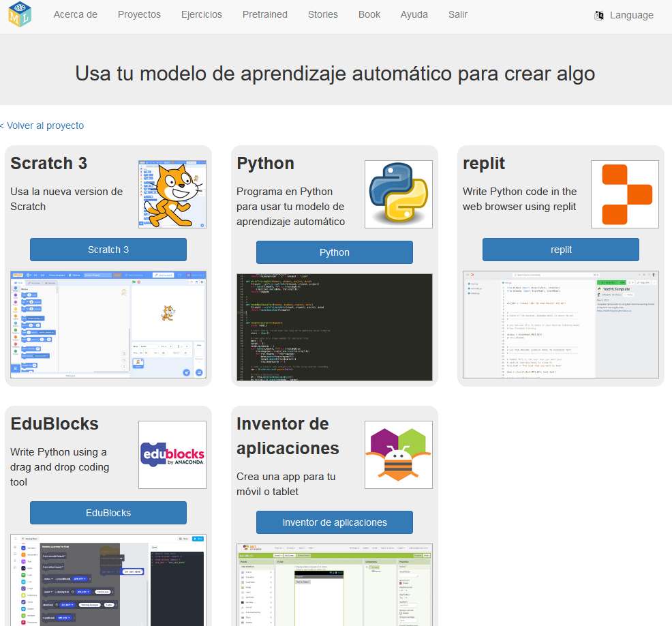Image resolution: width=672 pixels, height=626 pixels.
Task: Open the Stories page
Action: (323, 14)
